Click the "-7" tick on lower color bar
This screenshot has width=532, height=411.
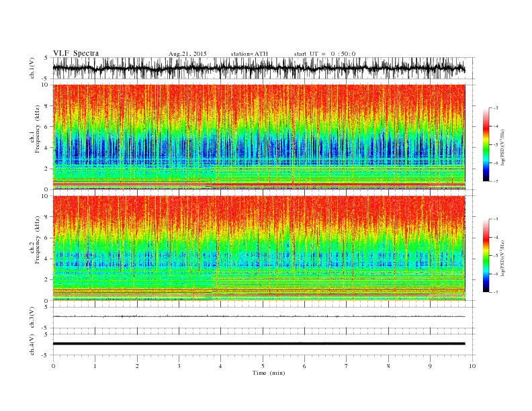496,292
